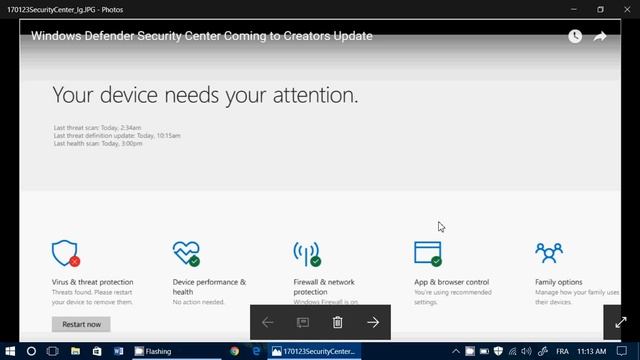This screenshot has height=360, width=640.
Task: Open the Store icon on taskbar
Action: point(97,351)
